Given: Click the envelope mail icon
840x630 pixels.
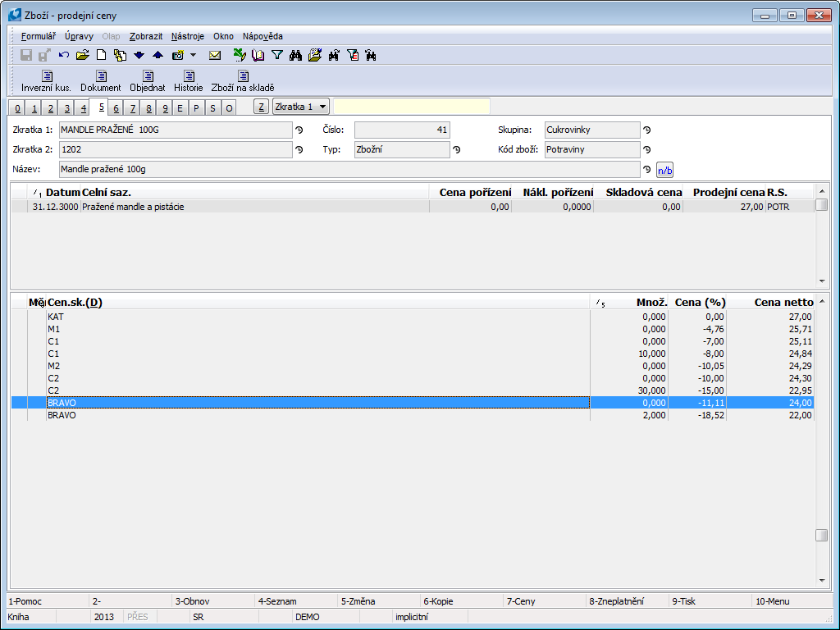Looking at the screenshot, I should (x=215, y=56).
